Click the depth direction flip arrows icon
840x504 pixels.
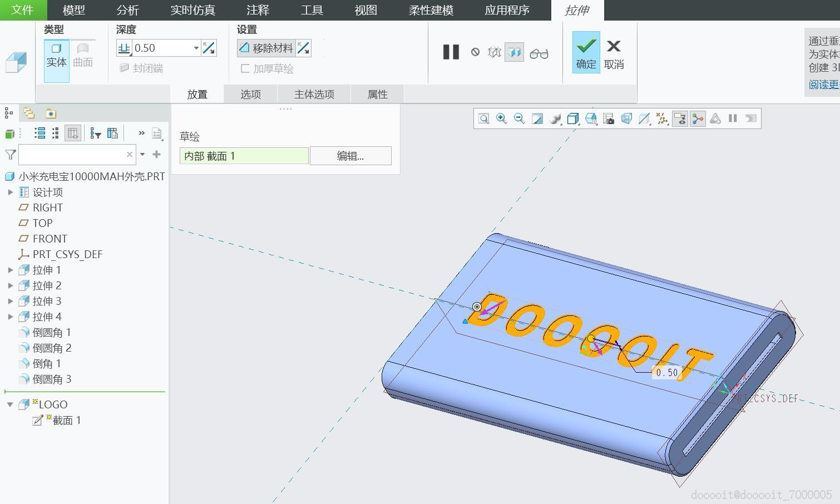(x=209, y=48)
